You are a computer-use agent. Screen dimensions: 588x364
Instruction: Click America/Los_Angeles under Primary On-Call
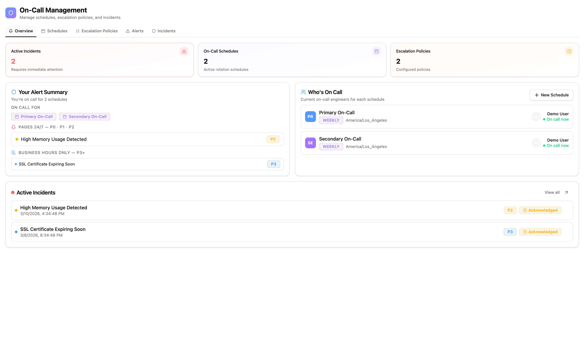click(366, 120)
